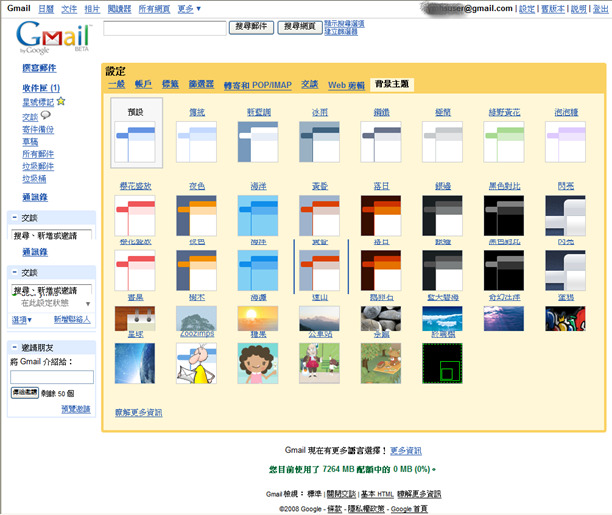The width and height of the screenshot is (612, 515).
Task: Click 新增聯絡人 add contact link
Action: point(72,320)
